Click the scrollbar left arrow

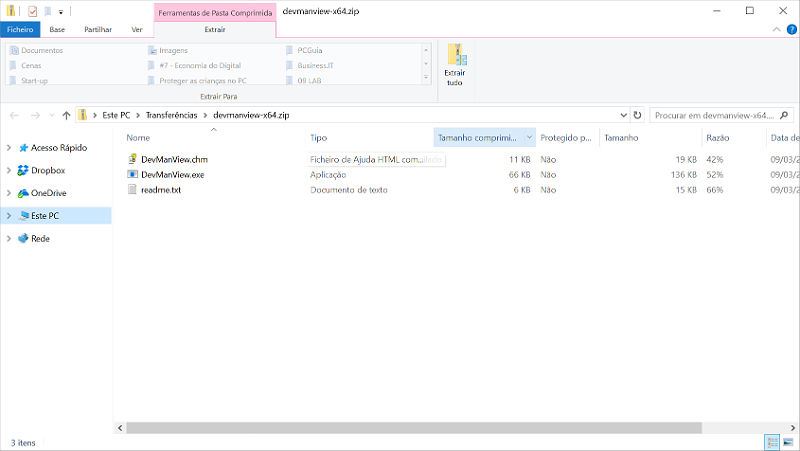pyautogui.click(x=120, y=428)
